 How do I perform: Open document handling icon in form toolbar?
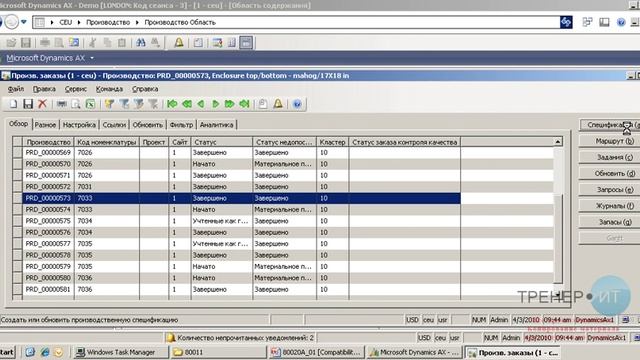coord(263,104)
